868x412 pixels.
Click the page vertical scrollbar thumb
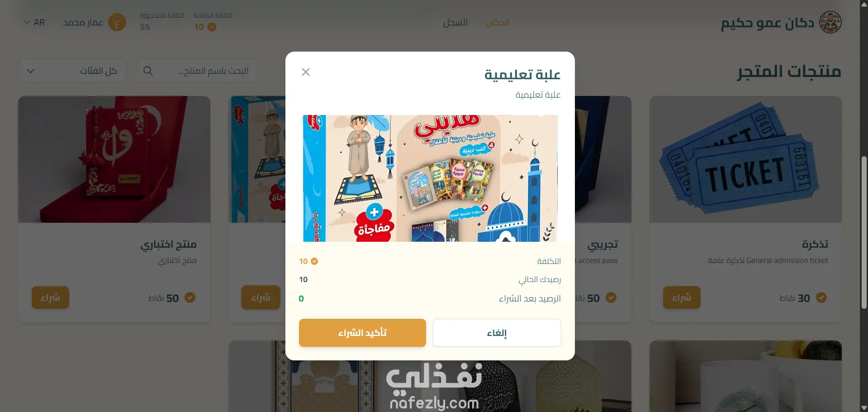tap(864, 232)
